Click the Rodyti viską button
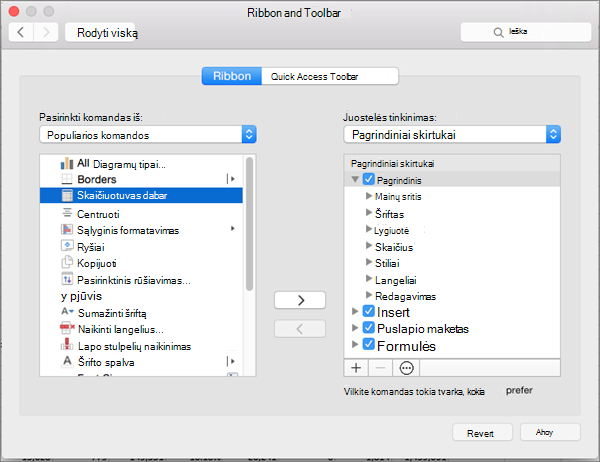600x462 pixels. click(100, 32)
